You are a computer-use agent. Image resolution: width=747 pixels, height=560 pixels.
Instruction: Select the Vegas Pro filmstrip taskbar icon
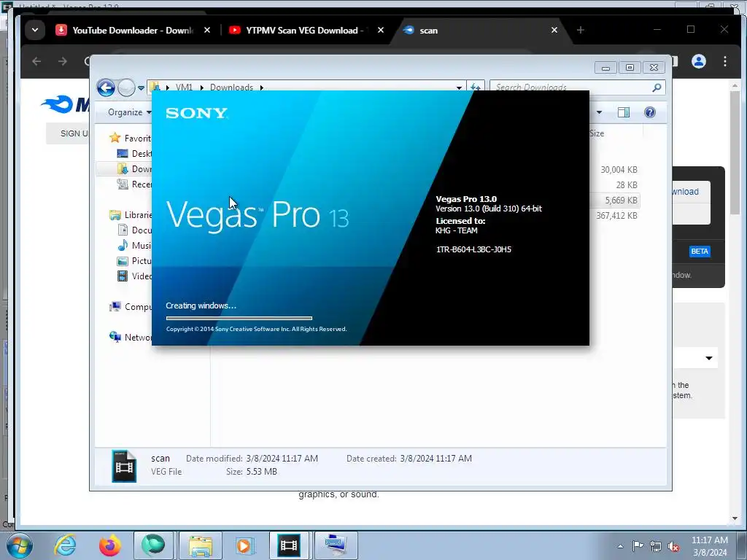289,545
